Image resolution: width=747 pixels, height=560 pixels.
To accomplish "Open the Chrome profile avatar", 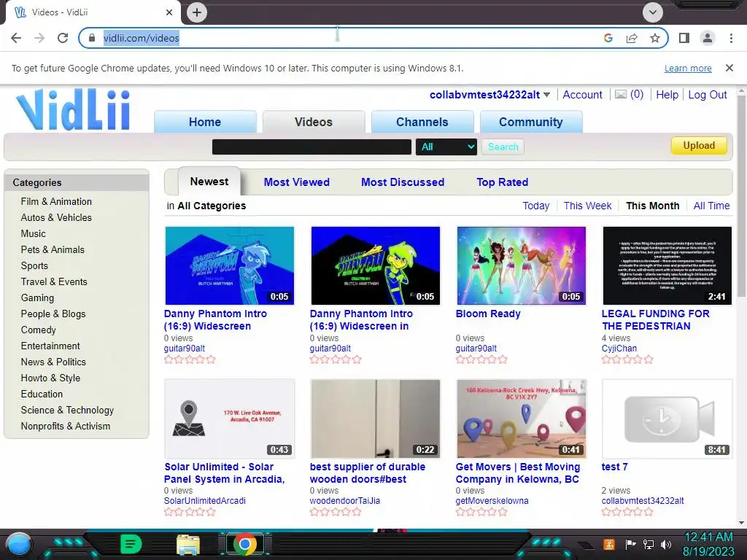I will coord(708,38).
